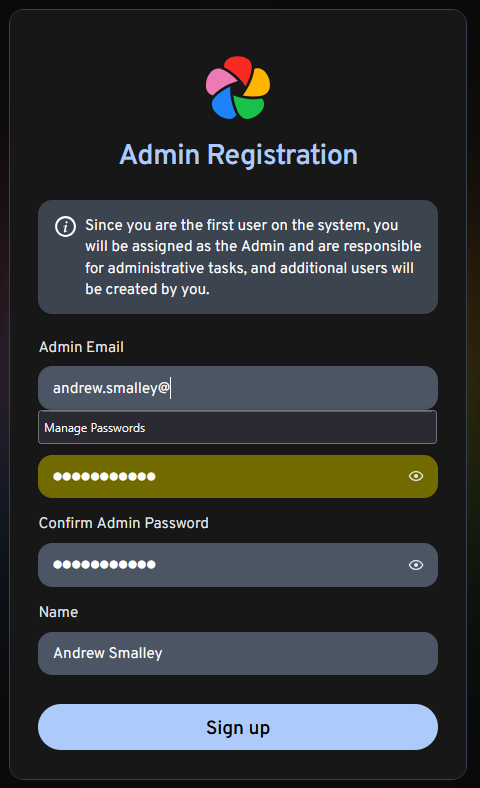Screen dimensions: 480x788
Task: Click the red petal of the logo
Action: (x=238, y=68)
